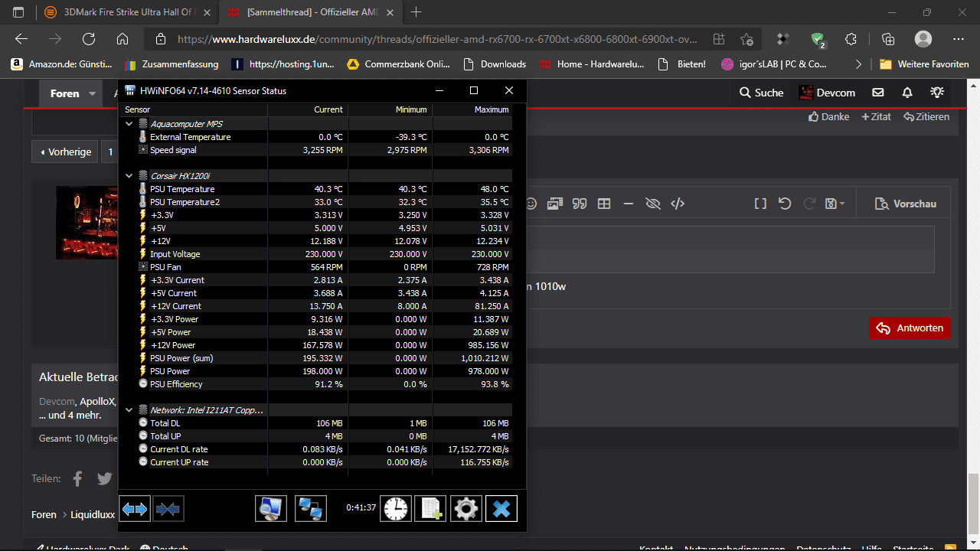
Task: Add page to favorites star icon
Action: click(x=746, y=39)
